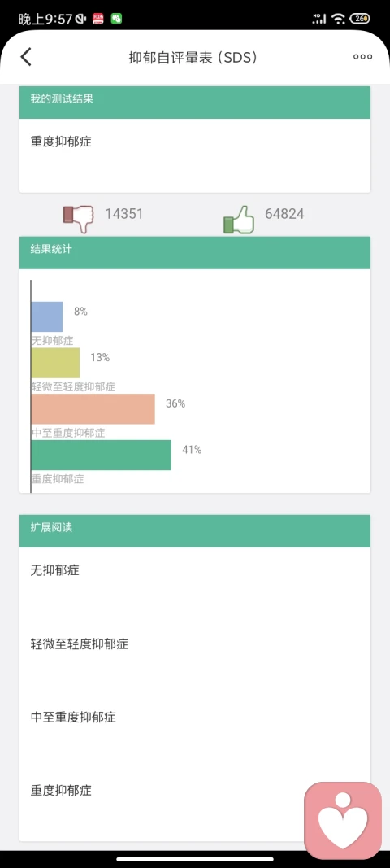
Task: Select the orange 36% bar
Action: click(x=93, y=409)
